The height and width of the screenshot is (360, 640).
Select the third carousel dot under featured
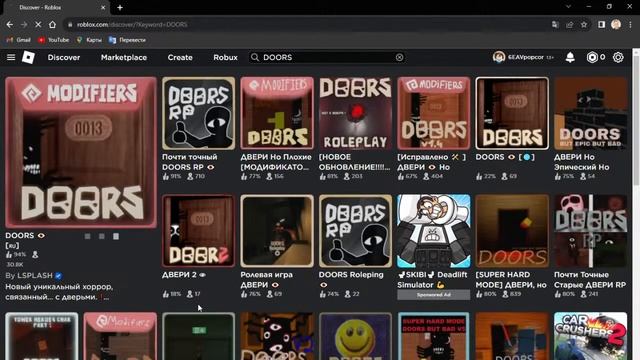pyautogui.click(x=116, y=236)
